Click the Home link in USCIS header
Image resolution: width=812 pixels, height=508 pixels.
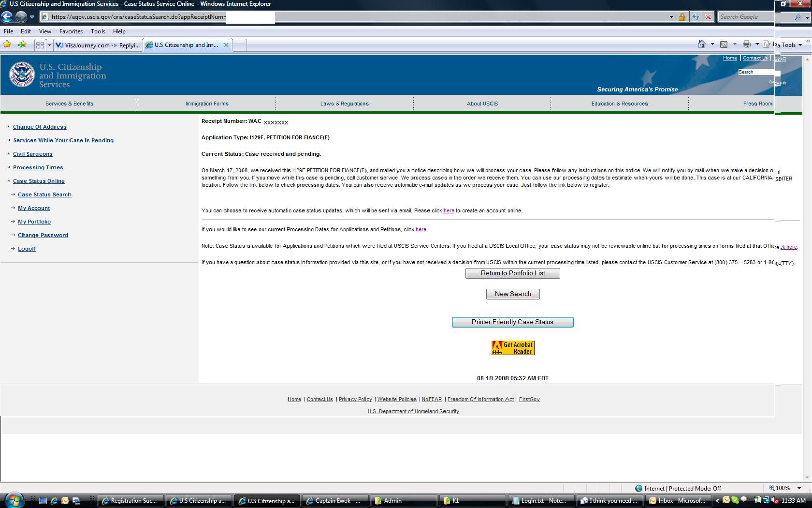730,58
